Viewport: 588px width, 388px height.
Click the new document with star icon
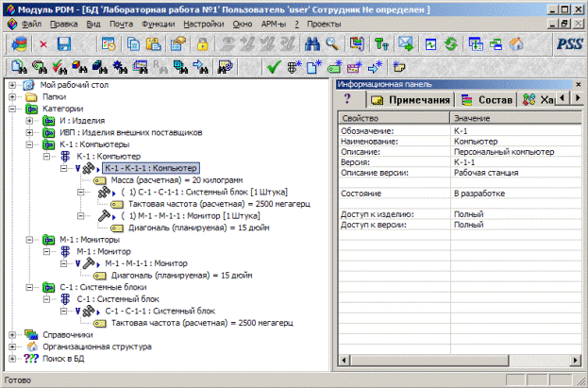(x=314, y=67)
